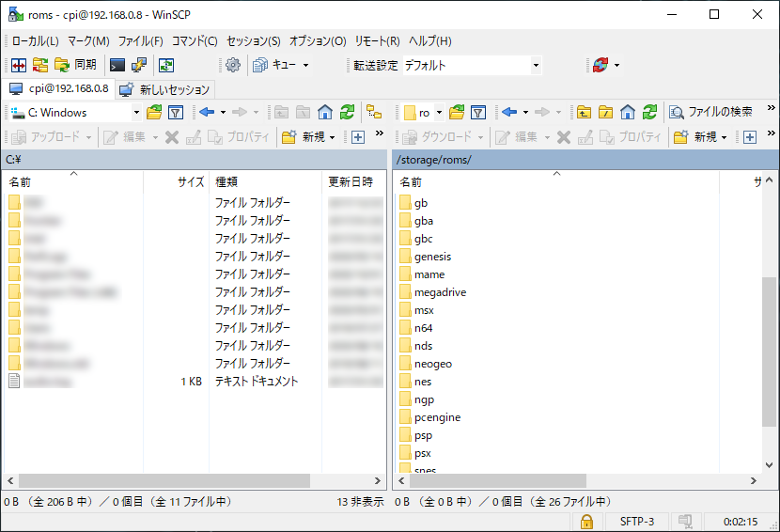Open the マーク(M) menu

(88, 41)
